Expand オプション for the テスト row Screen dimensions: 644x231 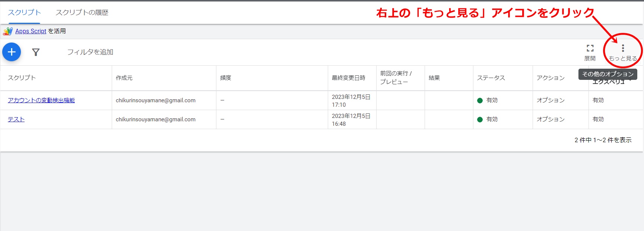[551, 119]
